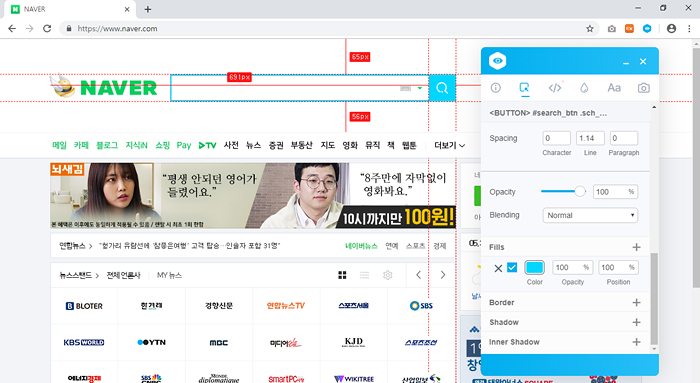700x383 pixels.
Task: Open the camera screenshot tab in the panel
Action: 643,88
